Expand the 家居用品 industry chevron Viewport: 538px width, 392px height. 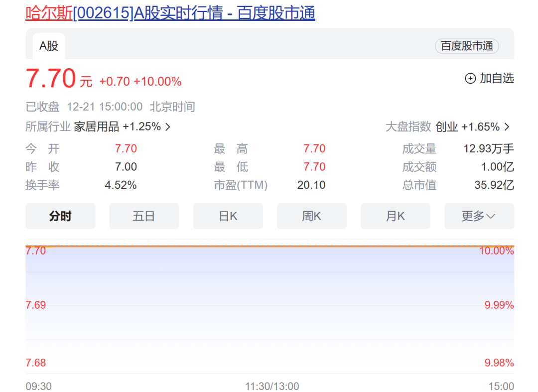(168, 127)
